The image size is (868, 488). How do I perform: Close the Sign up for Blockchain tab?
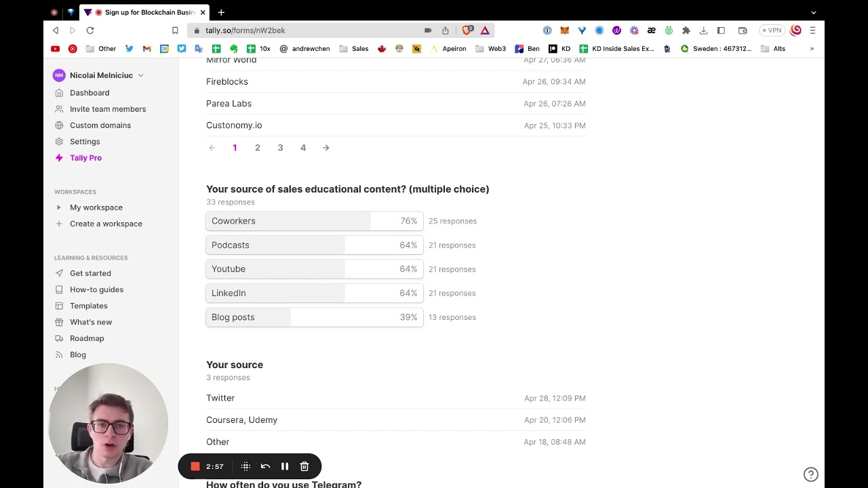tap(203, 12)
